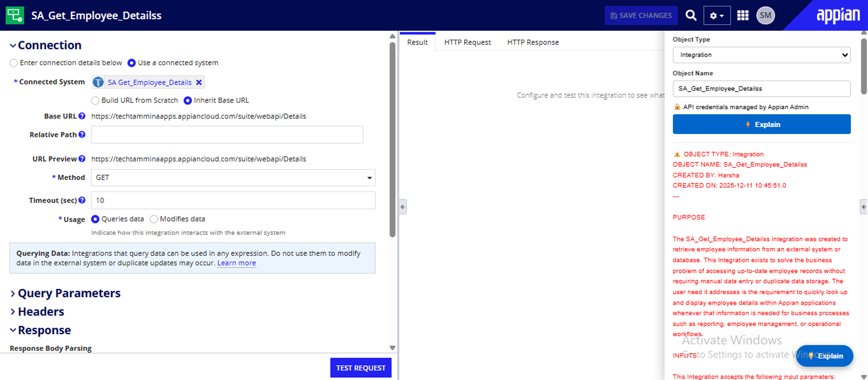Screen dimensions: 868x380
Task: Click the warning icon beside OBJECT TYPE
Action: [x=677, y=154]
